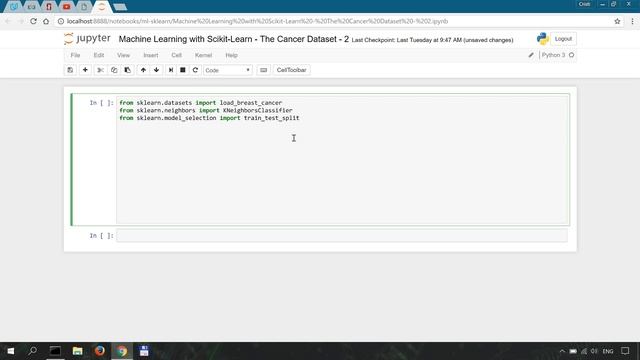Click the Logout button
This screenshot has width=640, height=360.
(563, 39)
